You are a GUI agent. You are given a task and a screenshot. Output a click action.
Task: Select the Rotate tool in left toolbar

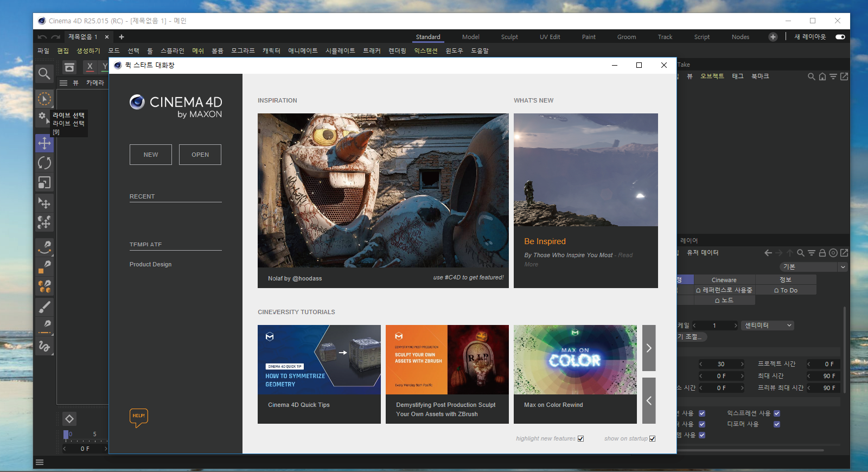click(44, 163)
